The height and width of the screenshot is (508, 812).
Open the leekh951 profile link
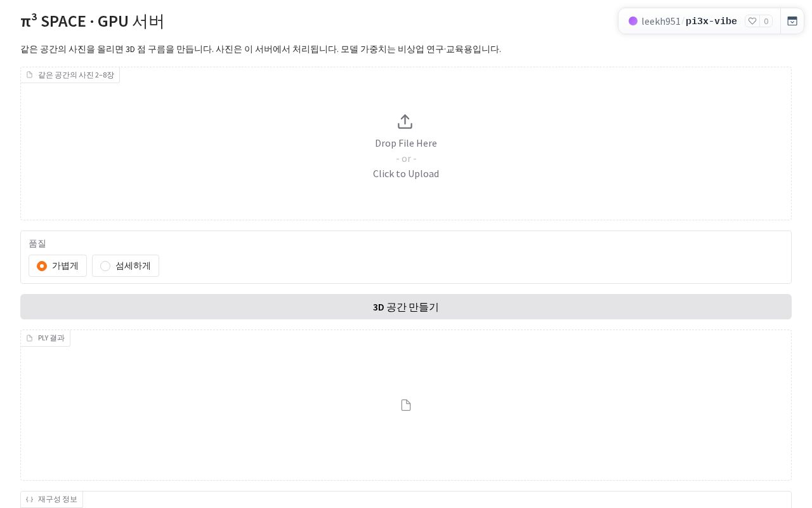(661, 21)
